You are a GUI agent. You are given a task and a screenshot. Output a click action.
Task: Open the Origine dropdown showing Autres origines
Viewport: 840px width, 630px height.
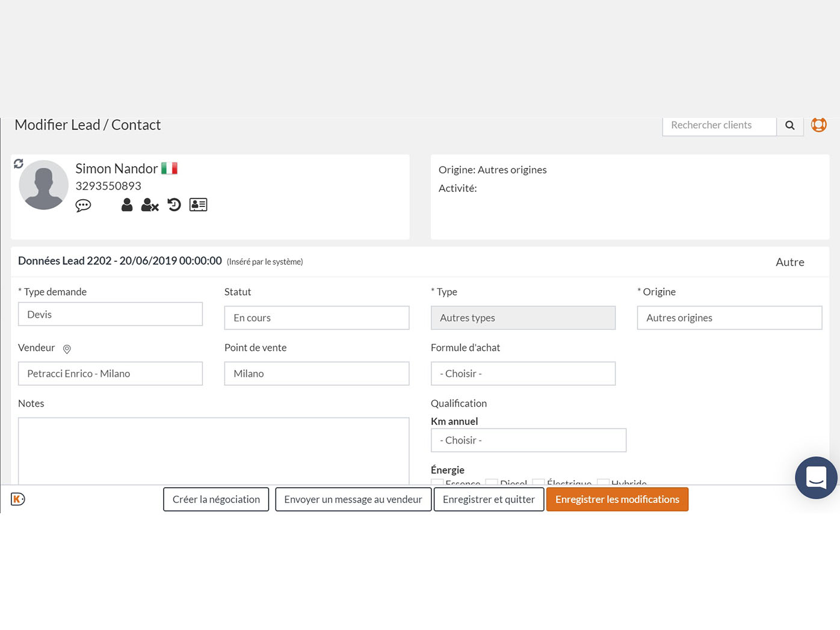729,318
